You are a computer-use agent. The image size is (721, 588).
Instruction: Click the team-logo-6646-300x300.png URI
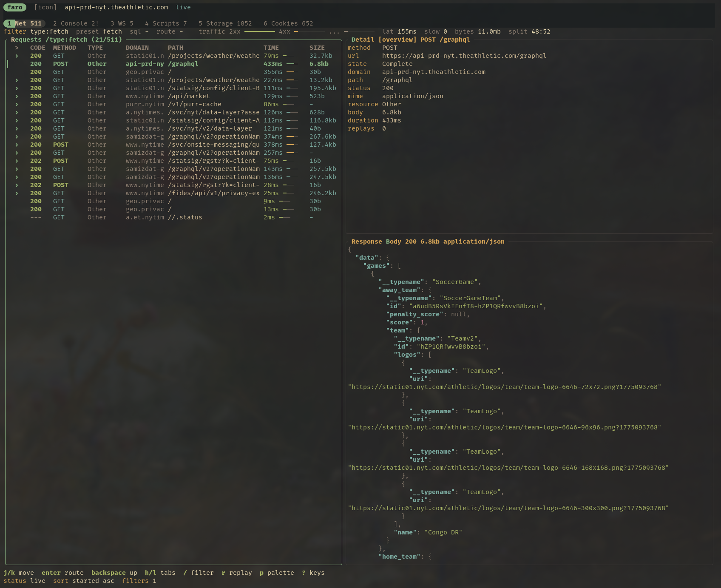(508, 508)
